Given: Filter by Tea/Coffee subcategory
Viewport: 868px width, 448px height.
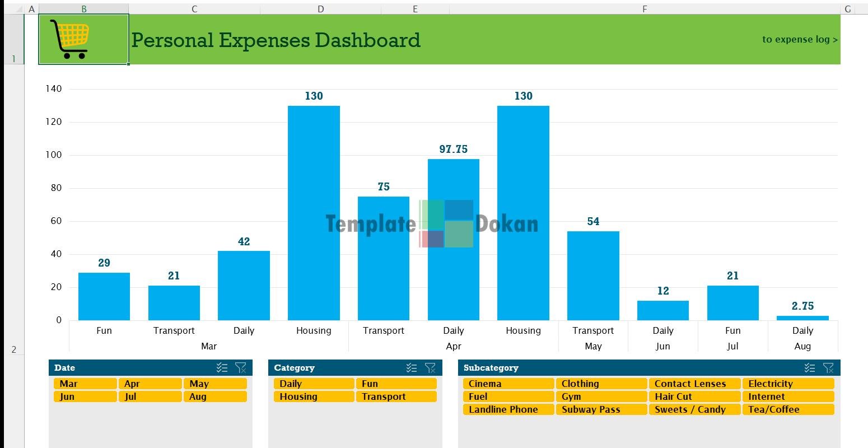Looking at the screenshot, I should point(787,409).
